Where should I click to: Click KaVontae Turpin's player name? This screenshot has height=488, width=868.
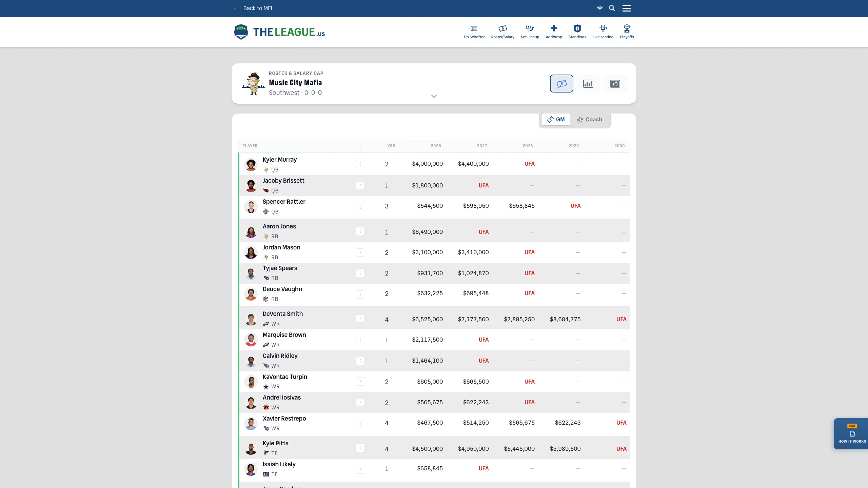pos(285,377)
